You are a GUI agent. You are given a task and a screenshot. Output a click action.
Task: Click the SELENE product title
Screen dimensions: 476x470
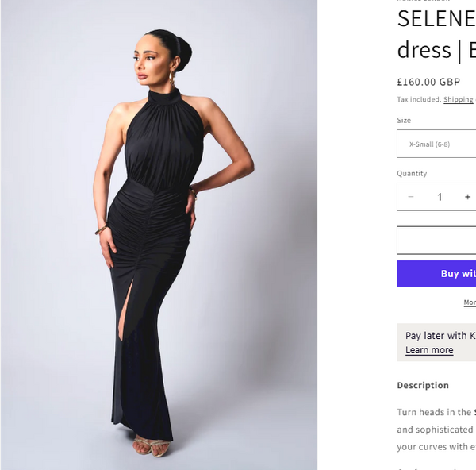click(x=436, y=19)
